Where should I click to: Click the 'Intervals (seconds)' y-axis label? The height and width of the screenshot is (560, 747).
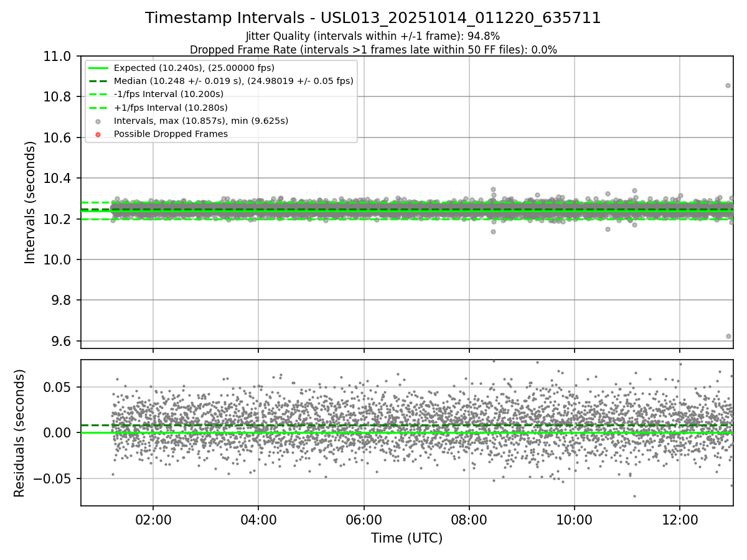click(x=31, y=202)
